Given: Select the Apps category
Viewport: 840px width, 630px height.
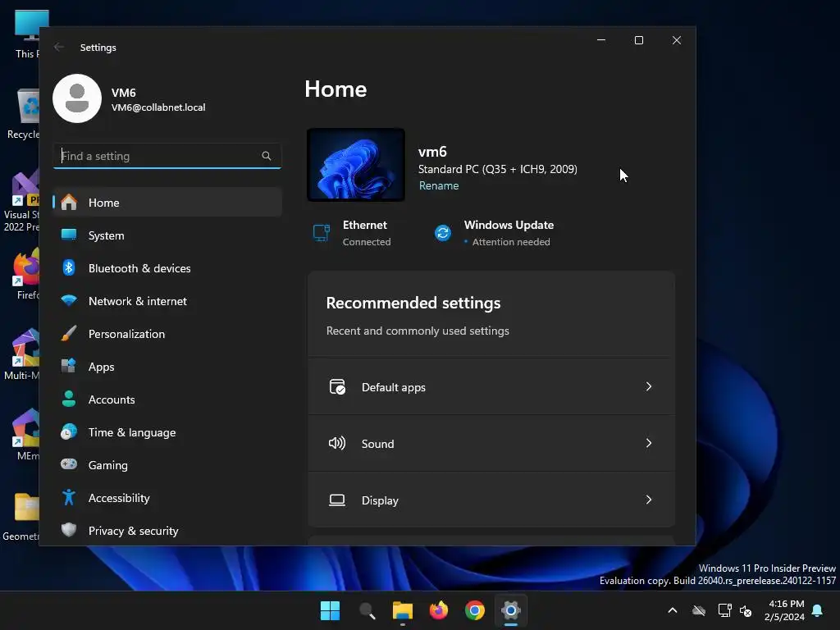Looking at the screenshot, I should point(167,367).
